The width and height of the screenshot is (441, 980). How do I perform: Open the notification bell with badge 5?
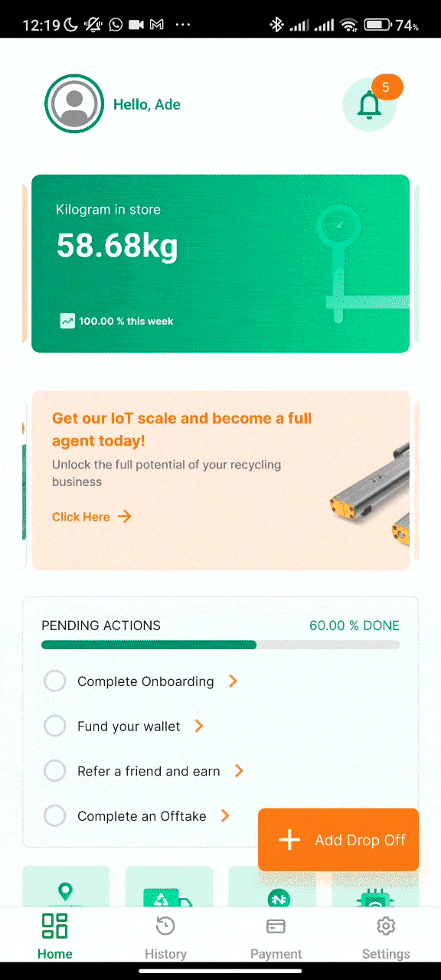370,104
